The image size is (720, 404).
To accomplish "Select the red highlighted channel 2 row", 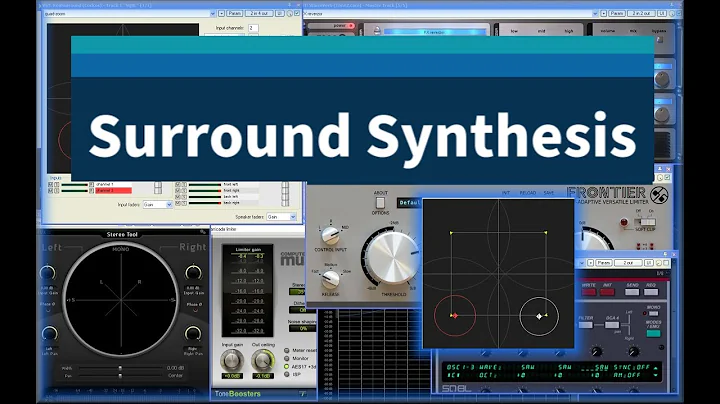I will pos(113,191).
